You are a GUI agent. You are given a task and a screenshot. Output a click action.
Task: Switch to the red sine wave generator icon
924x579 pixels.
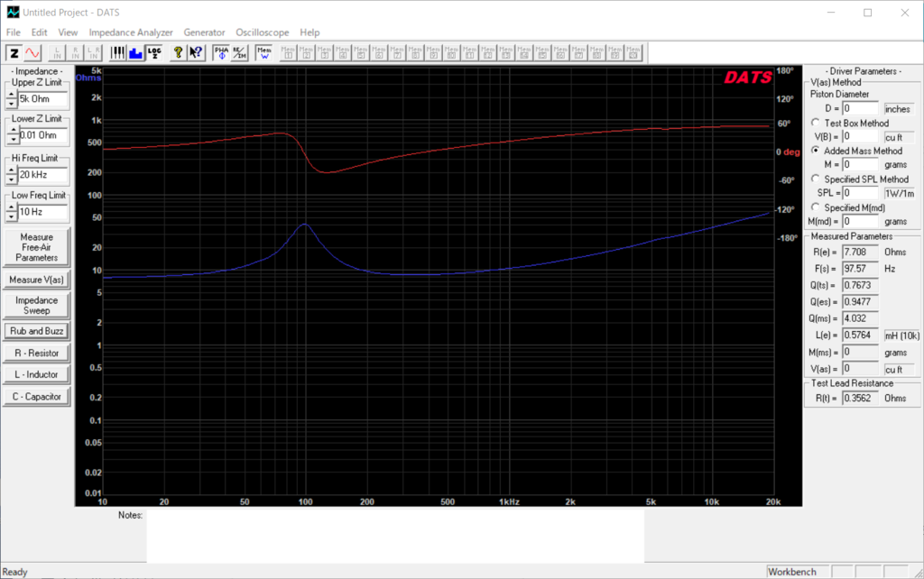[x=32, y=52]
